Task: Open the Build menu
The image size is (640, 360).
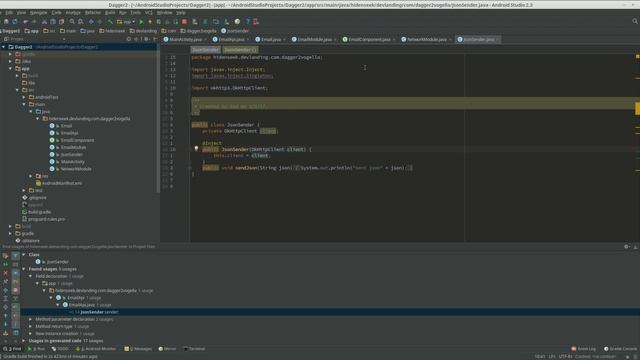Action: point(110,13)
